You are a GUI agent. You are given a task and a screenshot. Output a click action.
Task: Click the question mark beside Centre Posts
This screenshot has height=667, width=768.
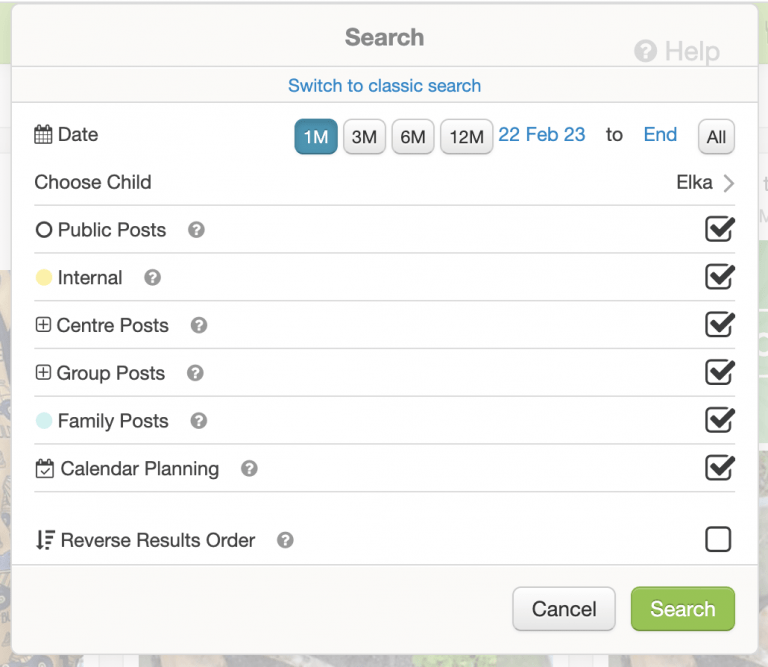[x=199, y=326]
